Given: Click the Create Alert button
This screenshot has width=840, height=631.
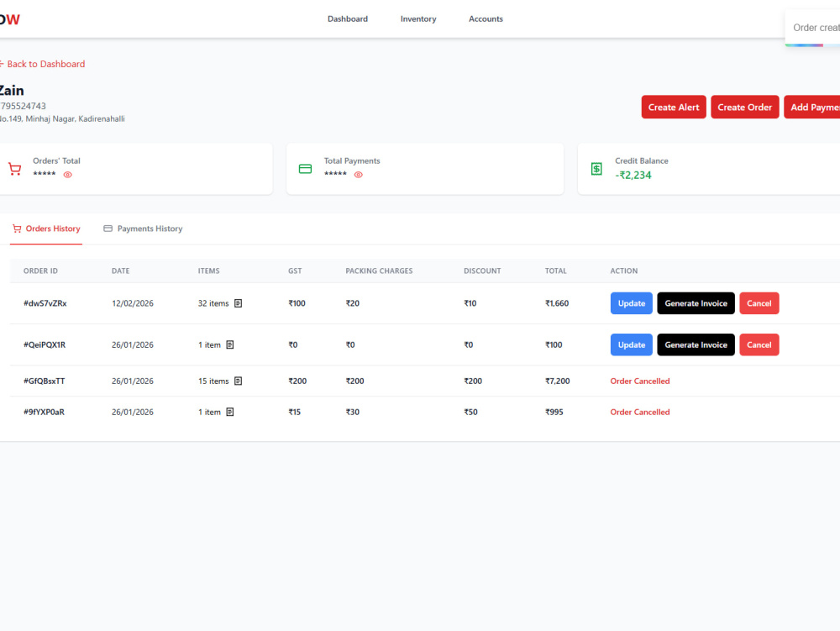Looking at the screenshot, I should point(674,108).
